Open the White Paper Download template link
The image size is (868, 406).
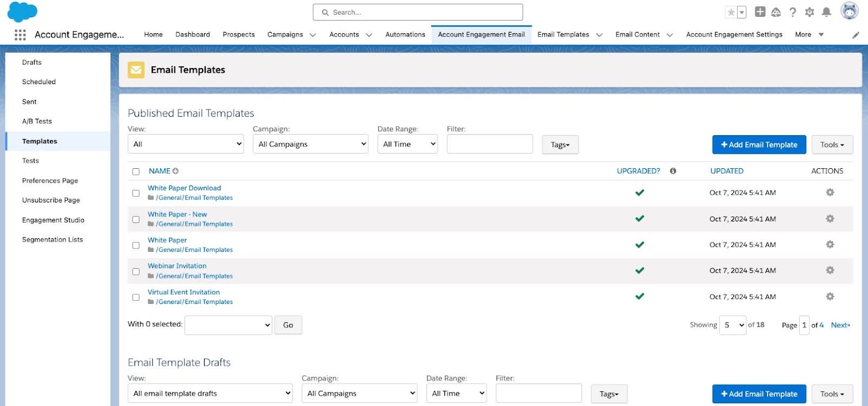click(184, 188)
